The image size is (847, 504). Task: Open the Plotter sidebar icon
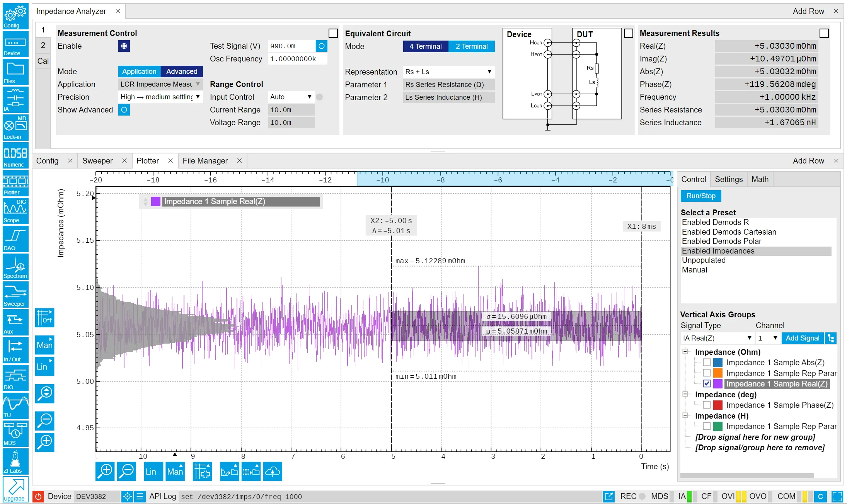pos(15,183)
